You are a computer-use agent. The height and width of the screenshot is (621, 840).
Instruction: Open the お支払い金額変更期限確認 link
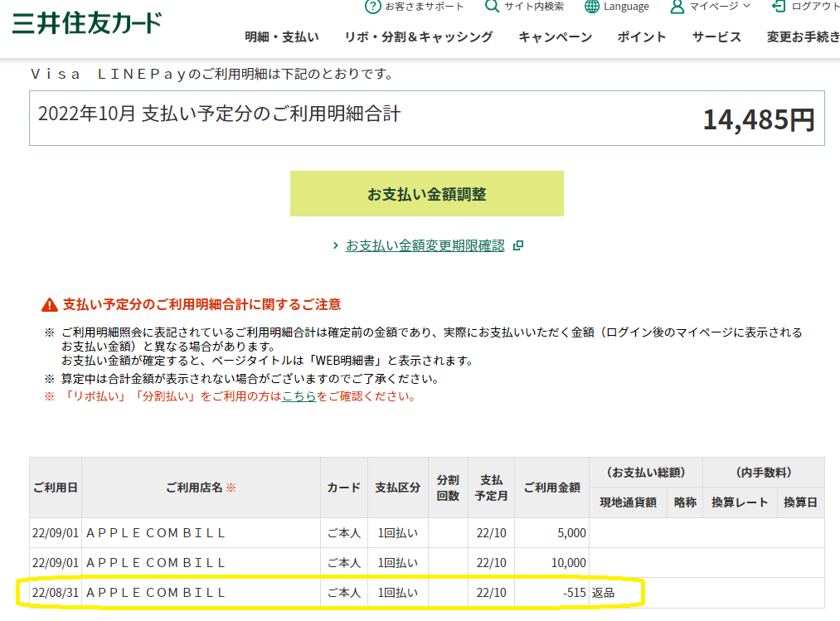[425, 245]
